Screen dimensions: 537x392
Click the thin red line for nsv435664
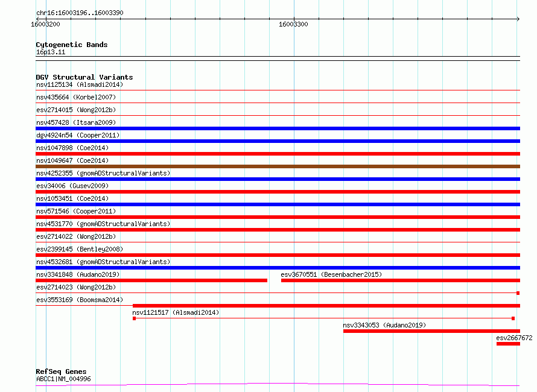click(278, 103)
